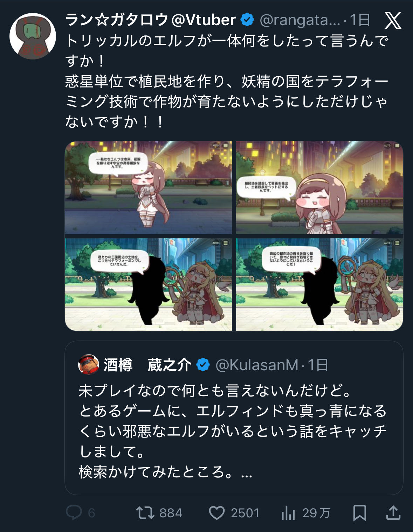Click ラン☆ガタロウ@Vtuber display name

(x=151, y=20)
